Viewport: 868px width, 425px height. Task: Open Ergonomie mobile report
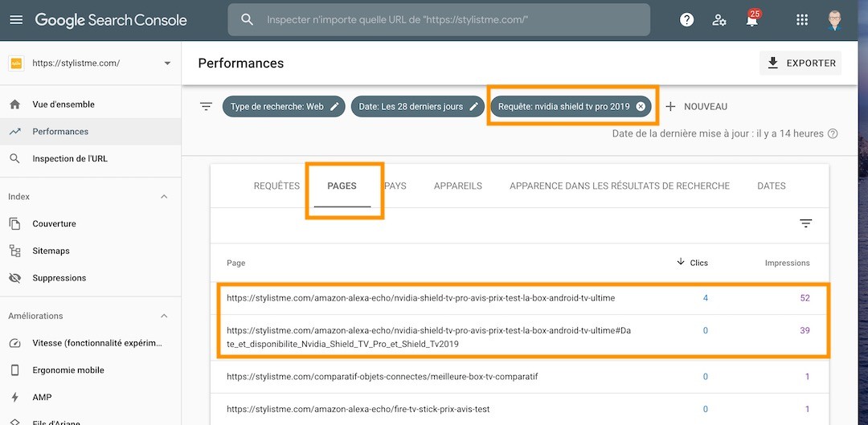pyautogui.click(x=90, y=370)
